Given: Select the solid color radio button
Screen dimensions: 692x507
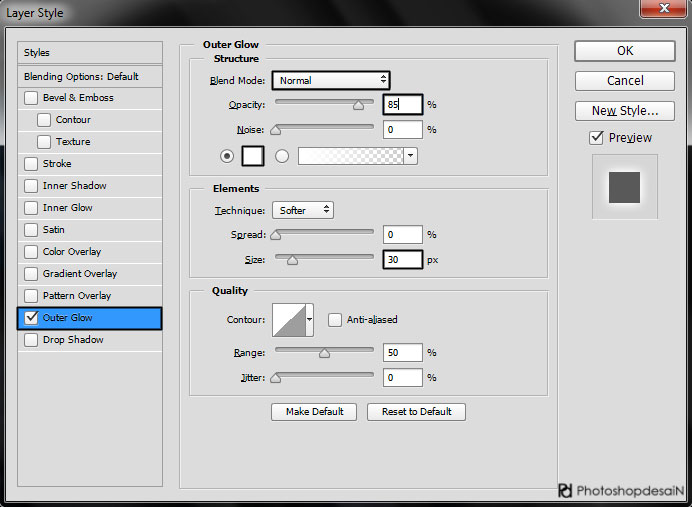Looking at the screenshot, I should tap(226, 156).
